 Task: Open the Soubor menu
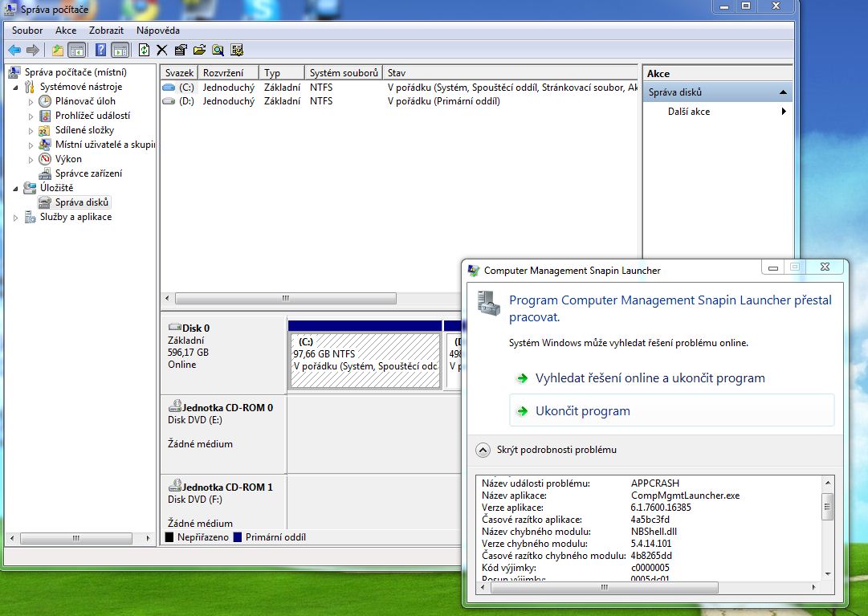tap(27, 31)
